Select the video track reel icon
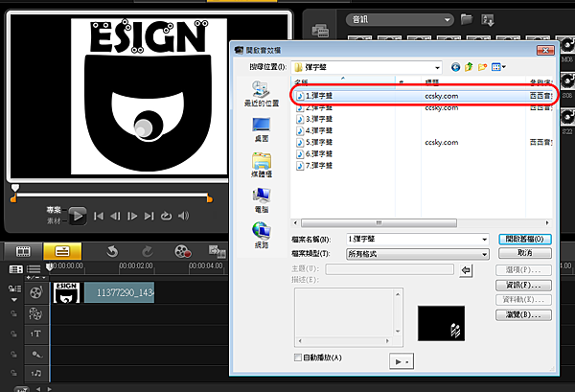The height and width of the screenshot is (392, 575). click(36, 292)
